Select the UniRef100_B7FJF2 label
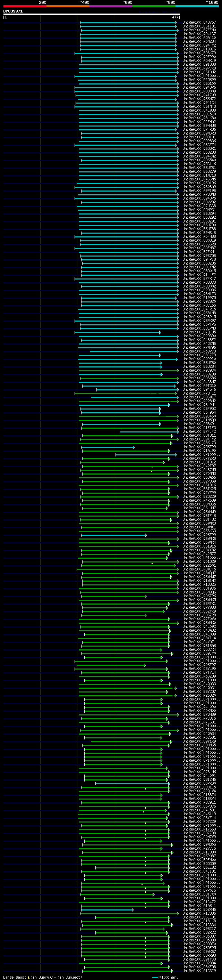The image size is (222, 980). pyautogui.click(x=199, y=431)
